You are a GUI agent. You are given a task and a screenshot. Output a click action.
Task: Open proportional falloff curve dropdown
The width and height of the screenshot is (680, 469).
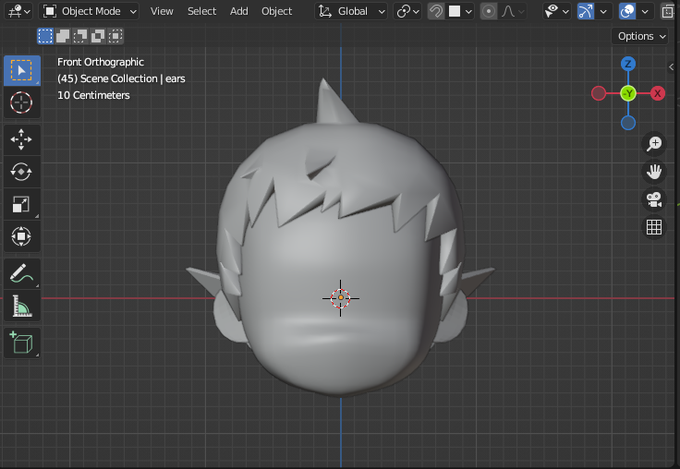pos(512,11)
